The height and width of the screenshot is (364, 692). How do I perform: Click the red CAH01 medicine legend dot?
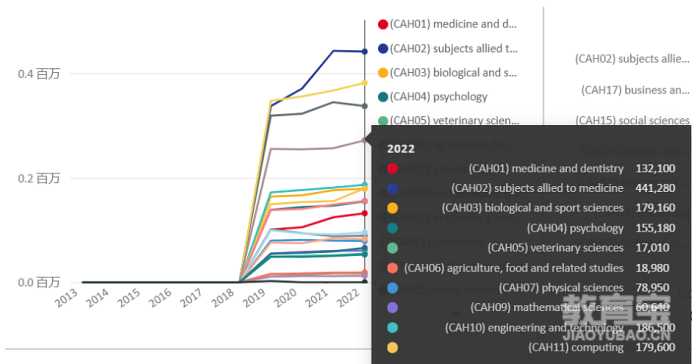click(383, 24)
